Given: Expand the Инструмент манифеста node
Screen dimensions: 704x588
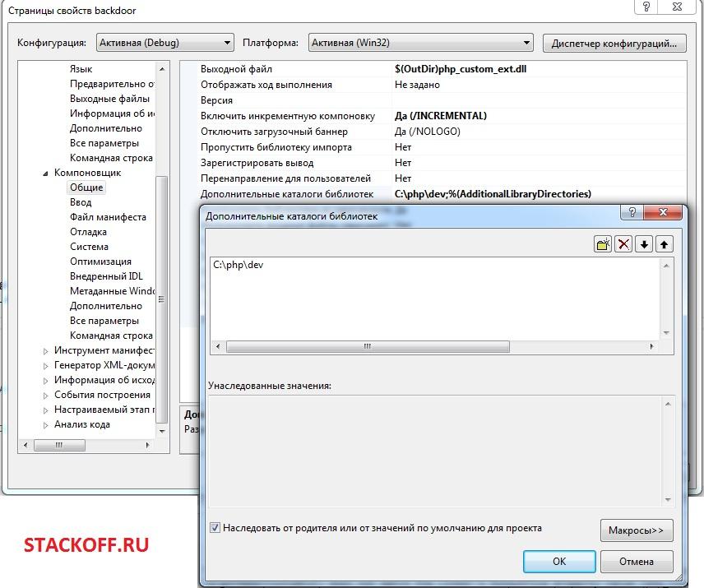Looking at the screenshot, I should tap(45, 351).
